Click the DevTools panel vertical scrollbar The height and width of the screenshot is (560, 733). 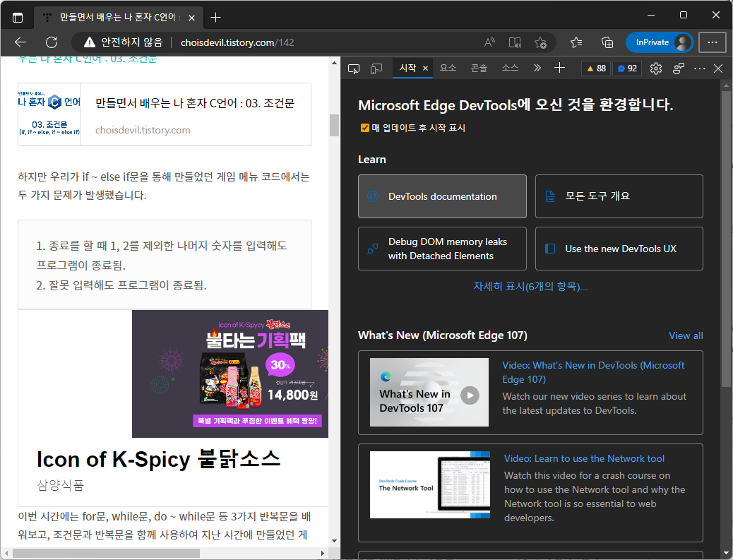point(726,240)
